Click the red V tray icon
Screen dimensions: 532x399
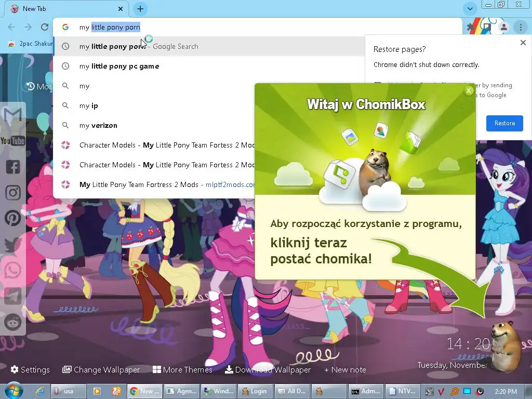(x=441, y=392)
